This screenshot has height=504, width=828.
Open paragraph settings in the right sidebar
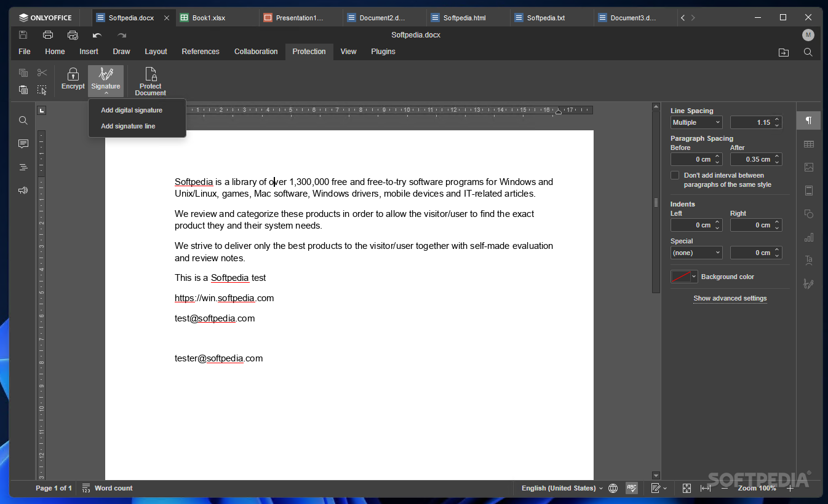coord(809,120)
